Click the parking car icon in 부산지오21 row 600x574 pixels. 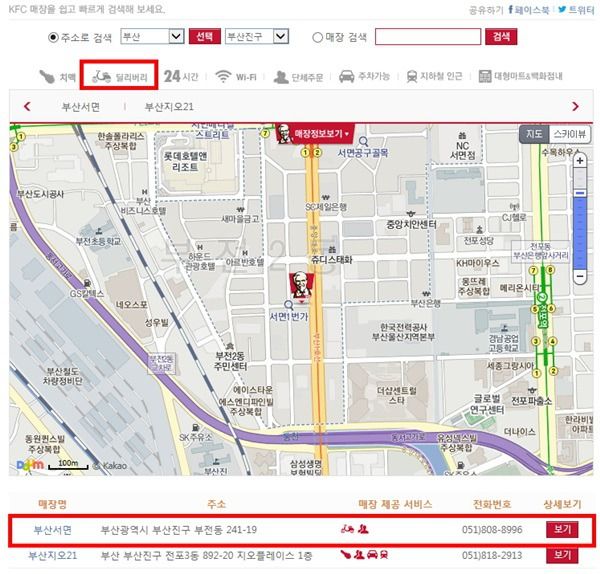[x=372, y=554]
